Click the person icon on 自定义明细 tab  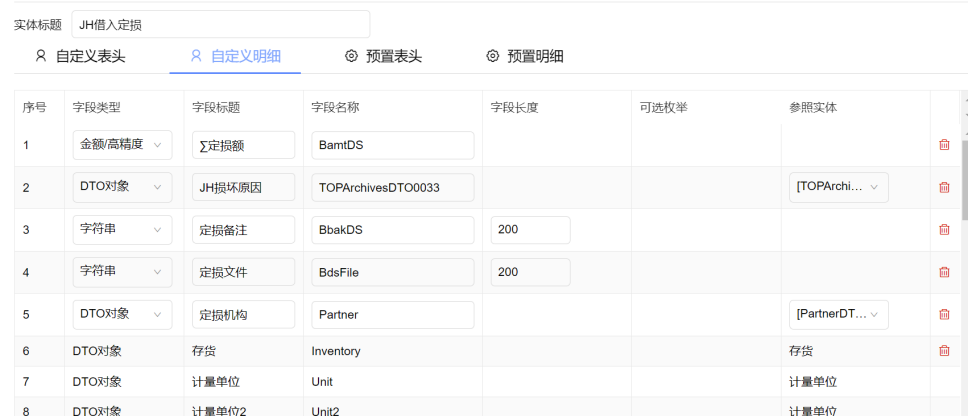pos(196,56)
